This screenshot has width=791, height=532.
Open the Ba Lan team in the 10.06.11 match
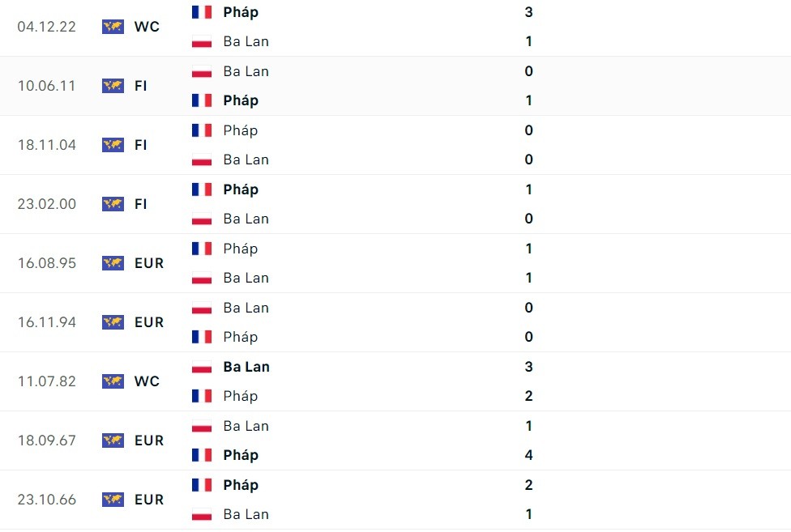246,71
